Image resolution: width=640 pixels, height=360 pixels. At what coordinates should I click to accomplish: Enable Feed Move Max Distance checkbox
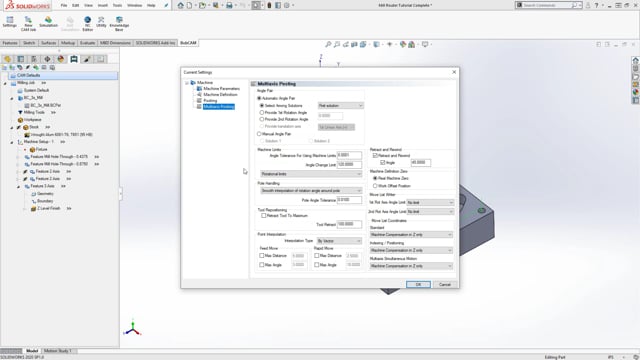262,256
